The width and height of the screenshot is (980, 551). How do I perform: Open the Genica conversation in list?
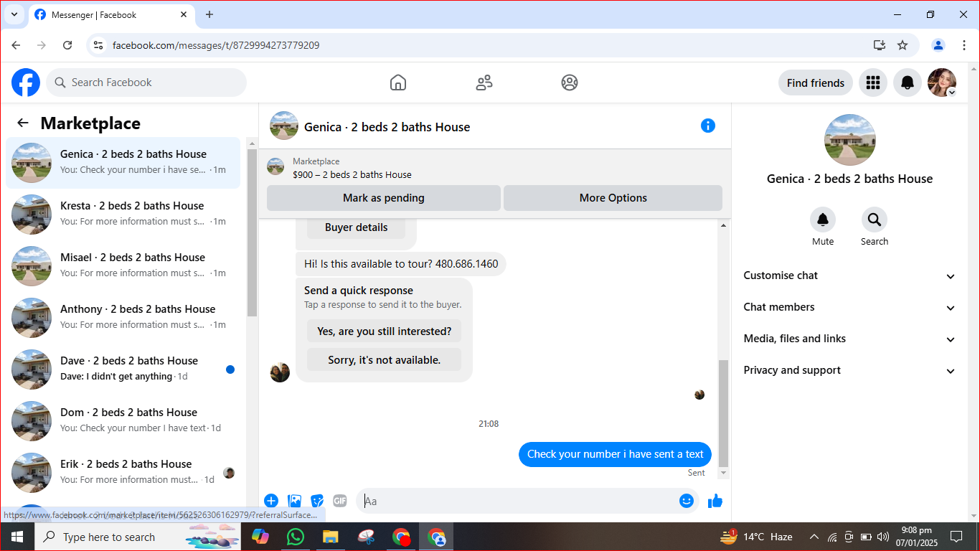pyautogui.click(x=123, y=163)
